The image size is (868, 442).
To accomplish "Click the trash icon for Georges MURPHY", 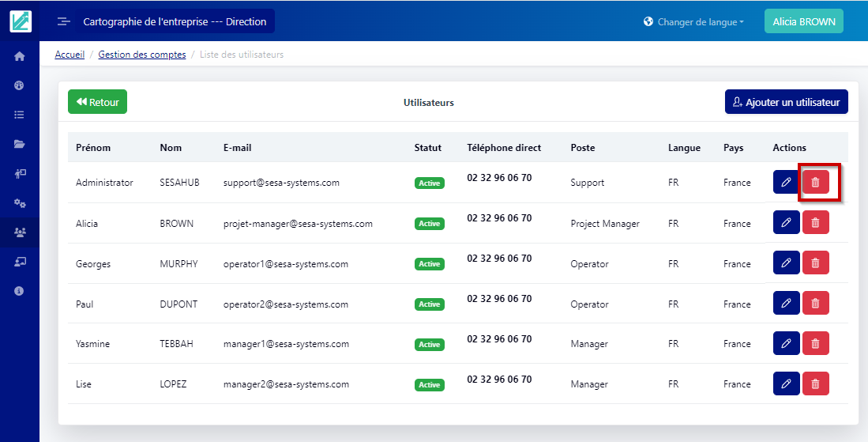I will click(x=815, y=263).
